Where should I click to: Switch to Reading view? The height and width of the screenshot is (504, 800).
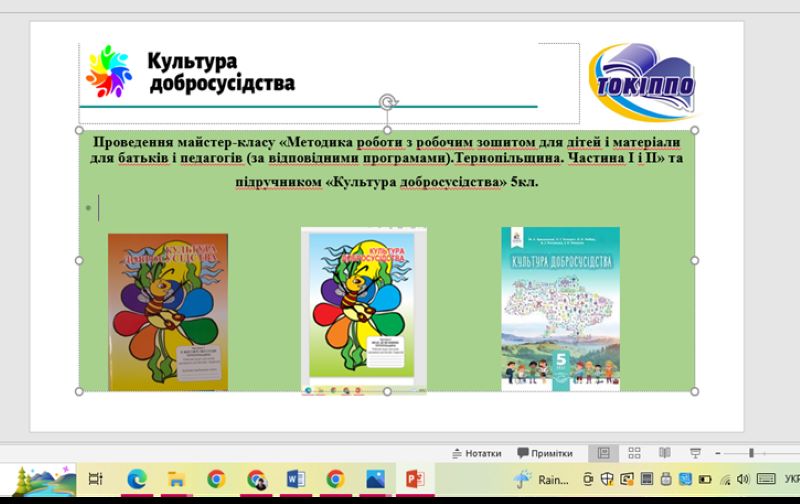pyautogui.click(x=664, y=453)
